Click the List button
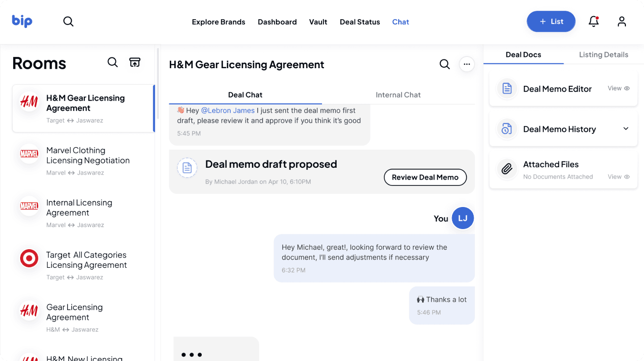 (x=551, y=22)
